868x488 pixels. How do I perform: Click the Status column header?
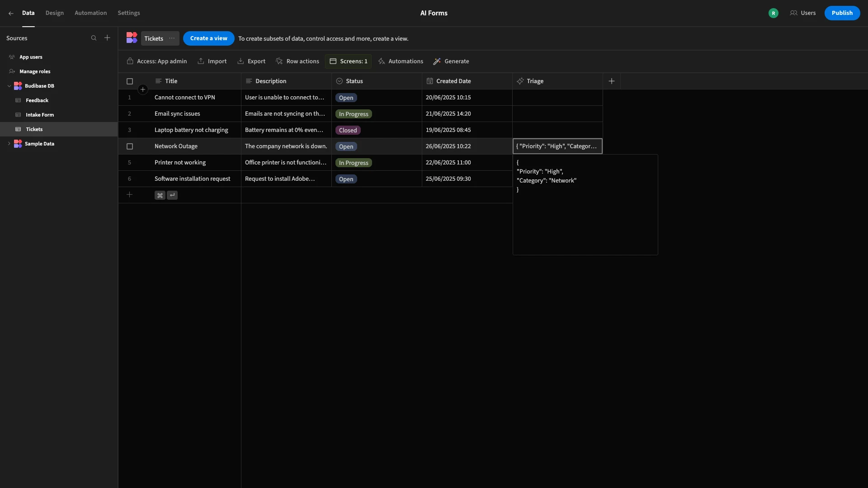tap(377, 81)
